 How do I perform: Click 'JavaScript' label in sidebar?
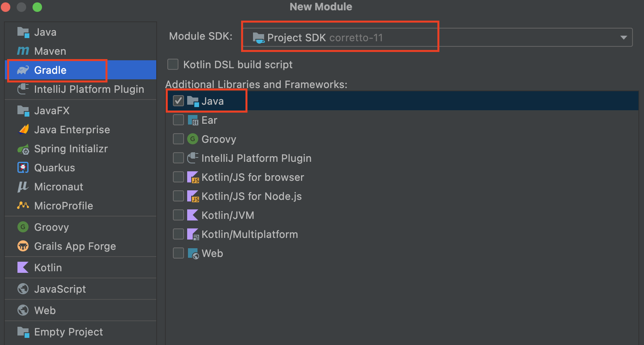click(60, 289)
